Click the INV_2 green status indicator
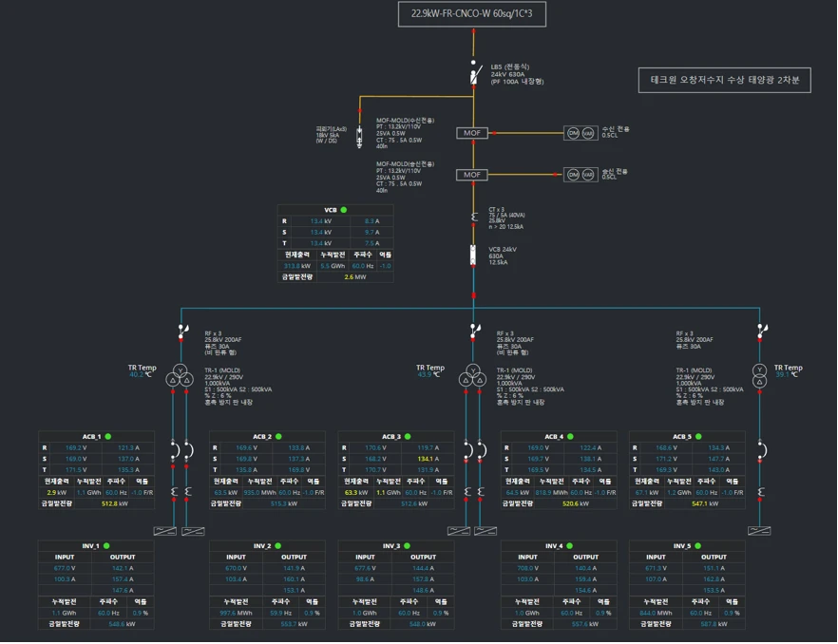The image size is (838, 644). coord(277,545)
